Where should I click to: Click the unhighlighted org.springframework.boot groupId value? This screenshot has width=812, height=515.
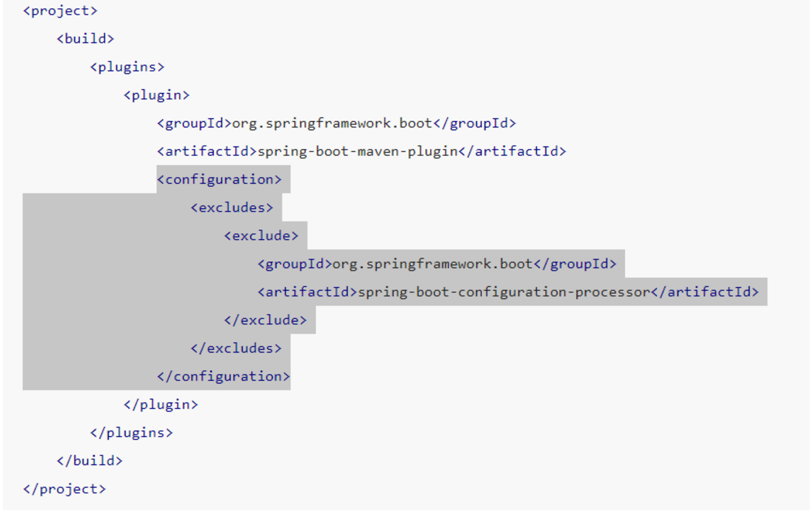331,123
